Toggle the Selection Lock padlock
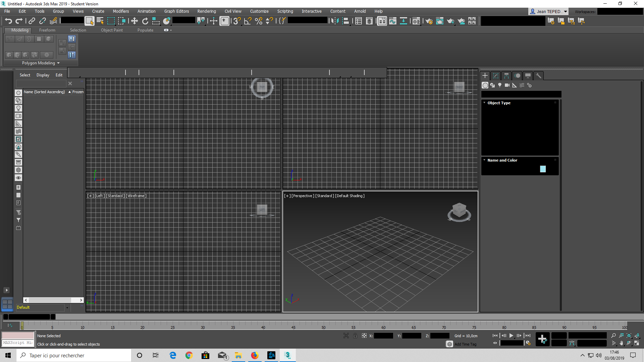Image resolution: width=644 pixels, height=362 pixels. tap(355, 336)
